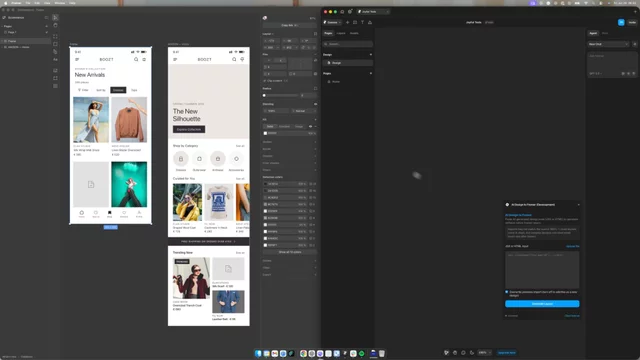Select the Rectangle tool in left toolbar
Image resolution: width=640 pixels, height=360 pixels.
[x=56, y=44]
